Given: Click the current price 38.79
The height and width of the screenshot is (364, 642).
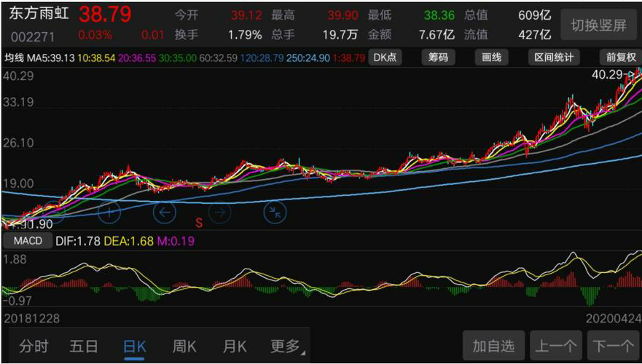Looking at the screenshot, I should [x=105, y=15].
